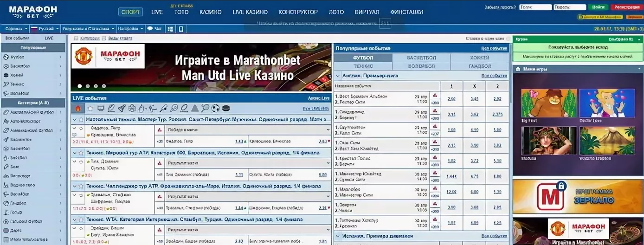Viewport: 644px width, 245px height.
Task: Open the ТОТО main menu item
Action: [181, 12]
